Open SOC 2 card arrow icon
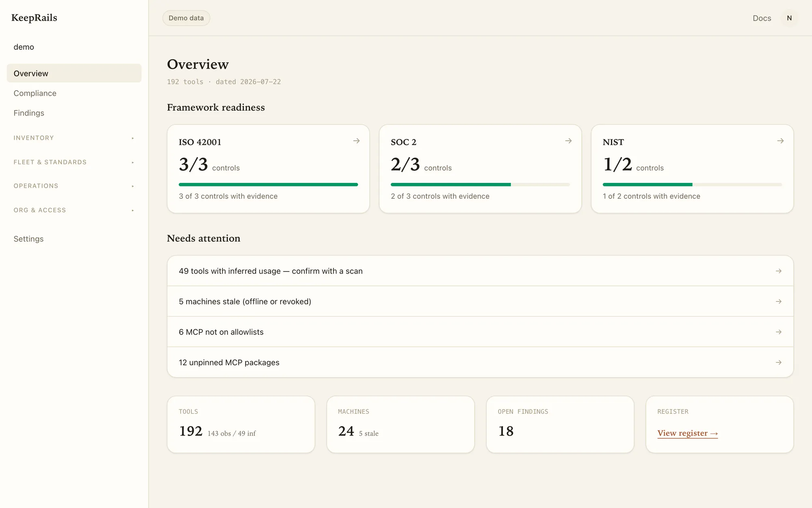 [568, 141]
